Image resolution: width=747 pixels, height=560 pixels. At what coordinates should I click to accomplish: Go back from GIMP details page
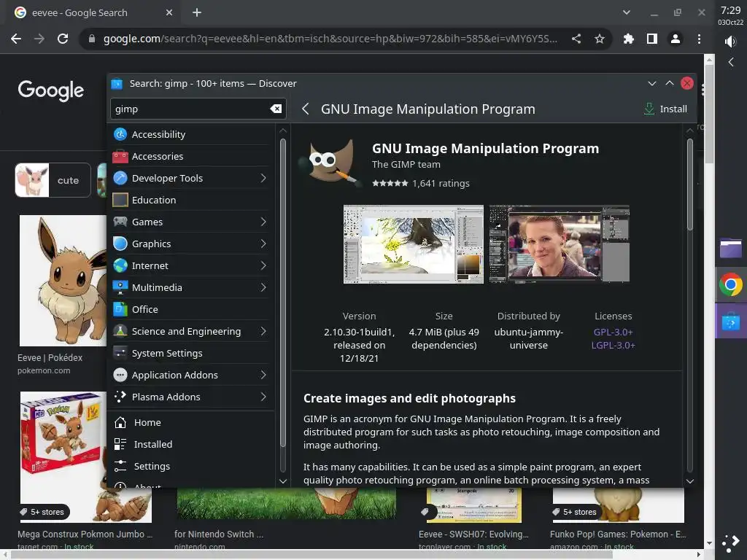(x=306, y=109)
